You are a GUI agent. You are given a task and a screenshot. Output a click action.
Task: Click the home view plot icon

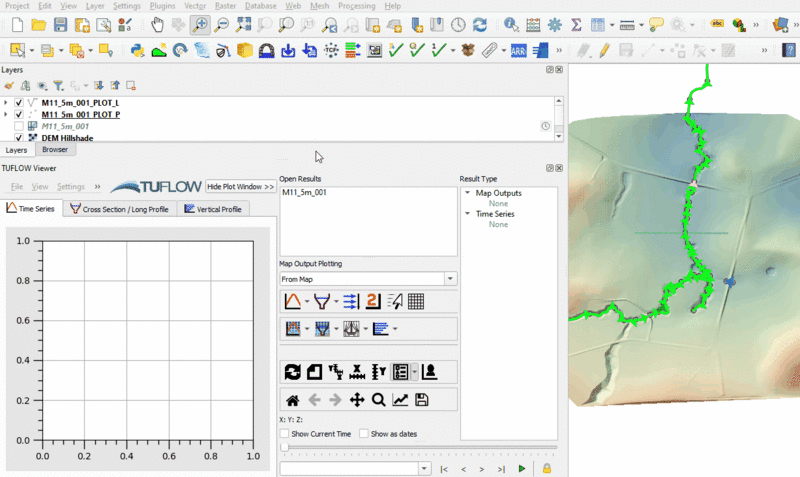point(292,400)
